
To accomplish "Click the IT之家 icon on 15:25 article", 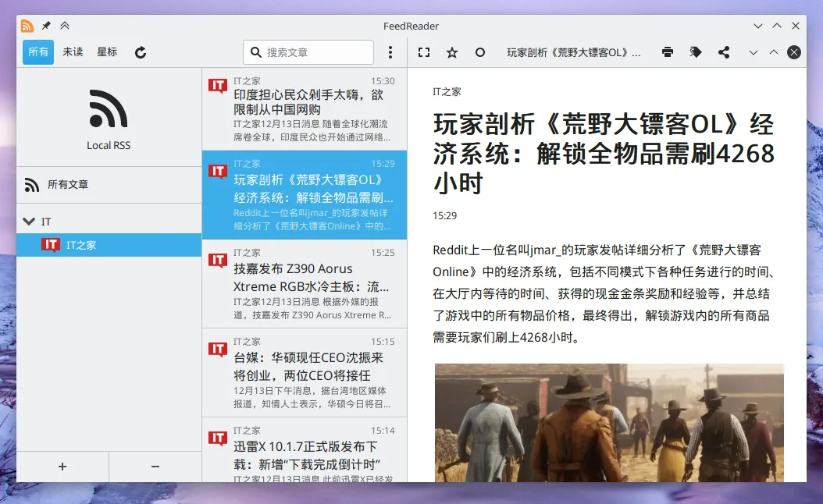I will 217,260.
